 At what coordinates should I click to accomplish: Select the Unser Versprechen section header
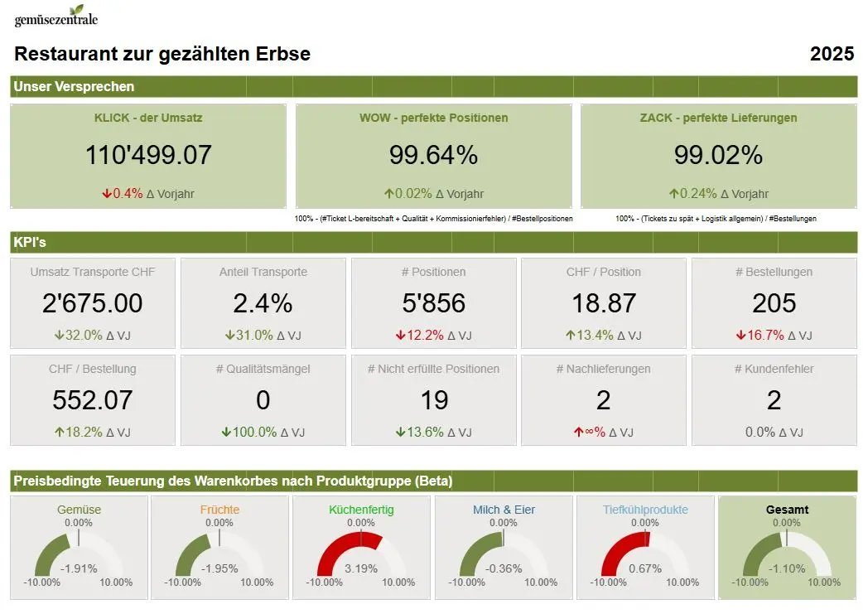click(x=75, y=86)
